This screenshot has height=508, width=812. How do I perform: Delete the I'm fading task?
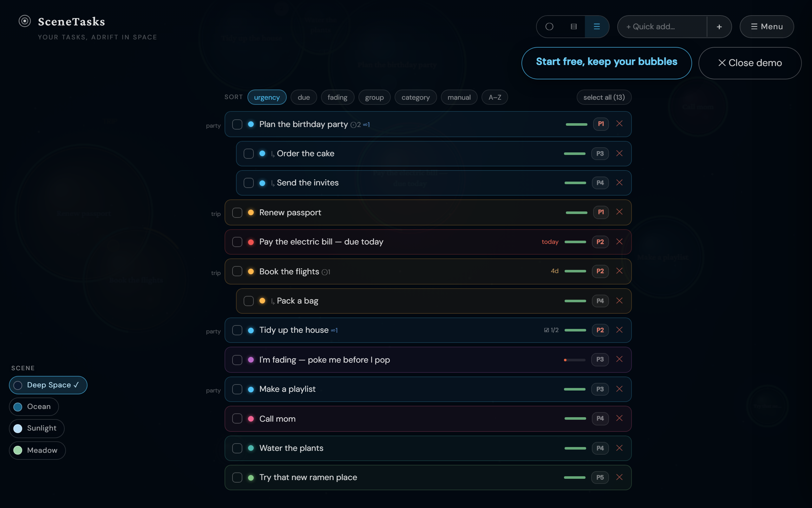[619, 359]
